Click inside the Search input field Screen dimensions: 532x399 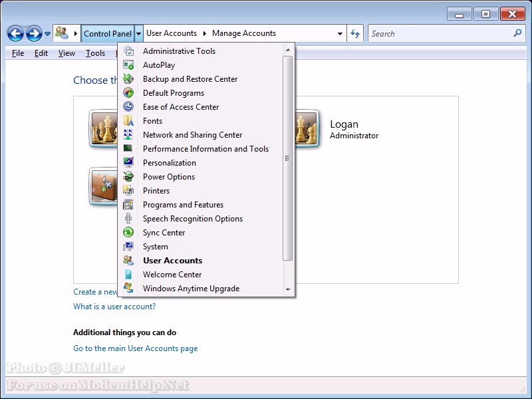tap(440, 34)
